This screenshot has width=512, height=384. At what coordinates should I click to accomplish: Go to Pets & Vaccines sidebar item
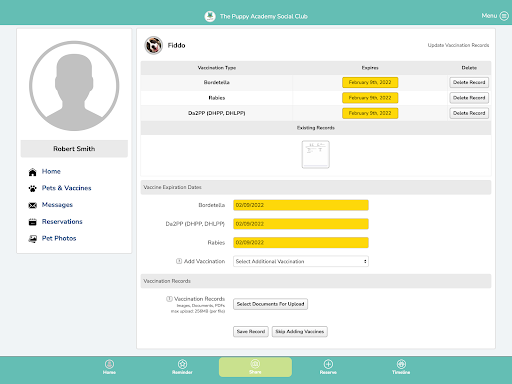[x=66, y=188]
